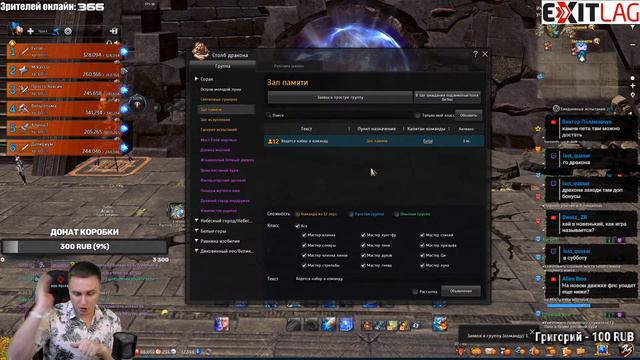Viewport: 640px width, 360px height.
Task: Click the plus icon in the party toolbar
Action: pos(31,31)
